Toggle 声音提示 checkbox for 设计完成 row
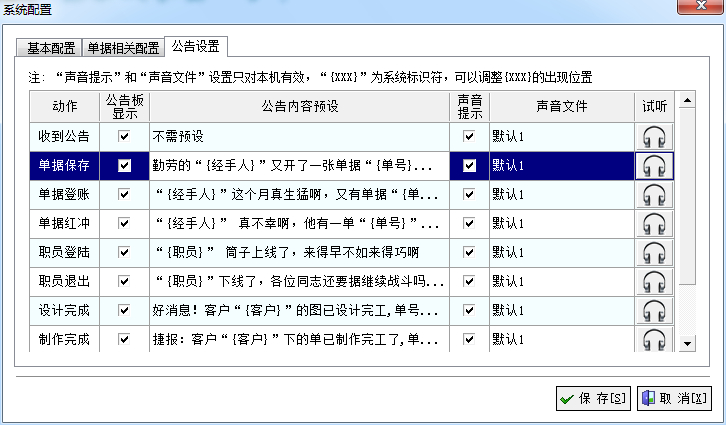This screenshot has width=726, height=425. (469, 310)
